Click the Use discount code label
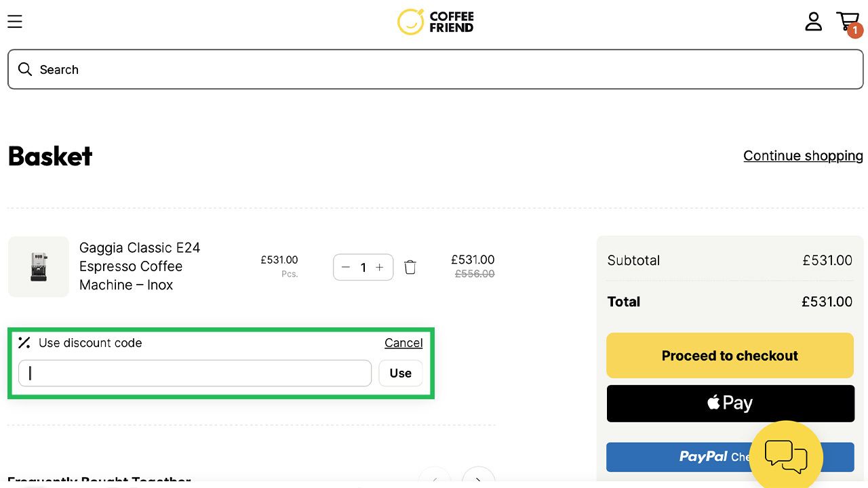The image size is (868, 488). pyautogui.click(x=90, y=343)
